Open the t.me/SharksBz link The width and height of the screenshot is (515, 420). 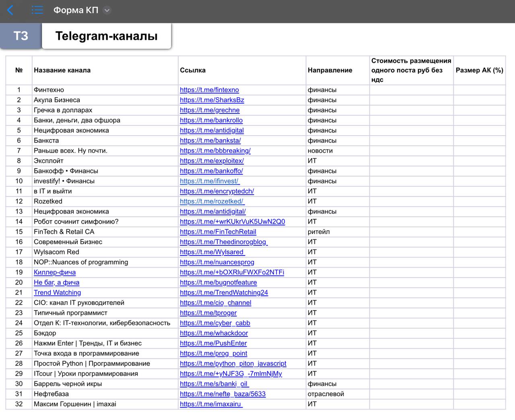[x=212, y=100]
